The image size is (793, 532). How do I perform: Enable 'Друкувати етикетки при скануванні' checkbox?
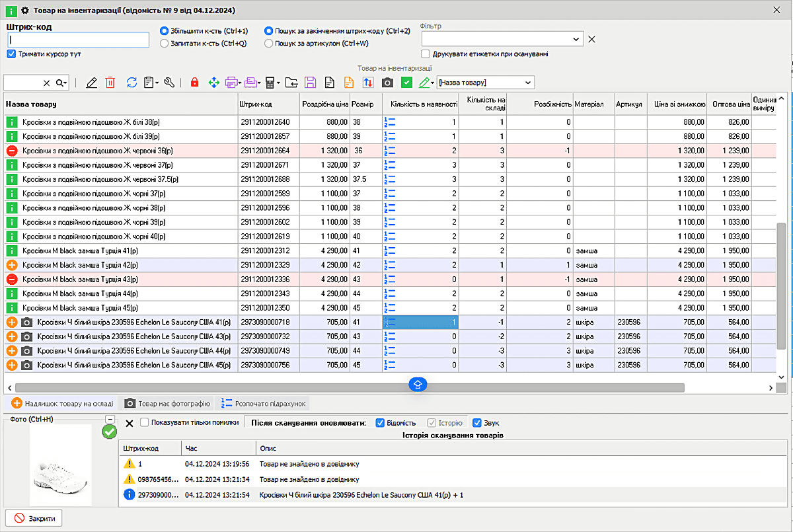426,54
